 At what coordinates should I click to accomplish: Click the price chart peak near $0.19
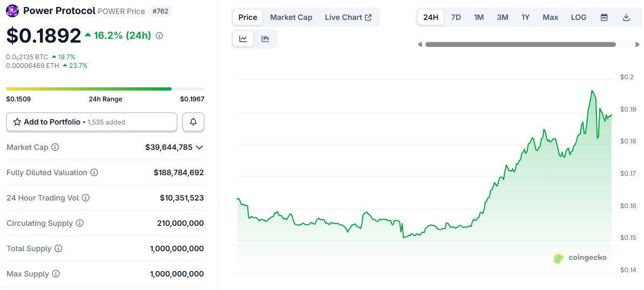click(592, 90)
